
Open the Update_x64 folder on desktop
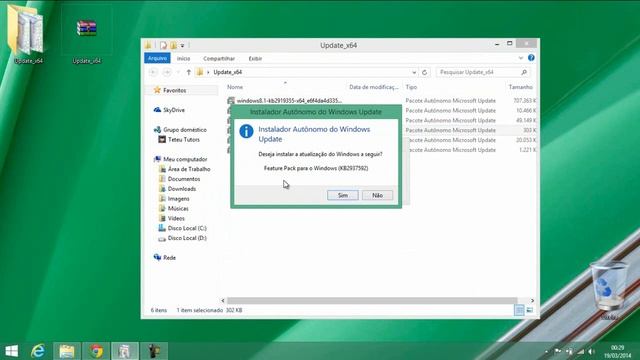coord(27,34)
